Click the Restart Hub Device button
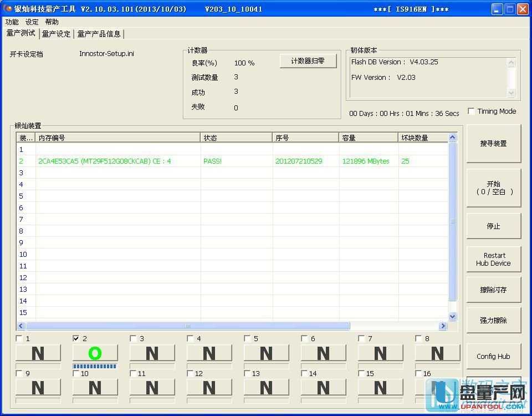The height and width of the screenshot is (416, 532). point(493,260)
